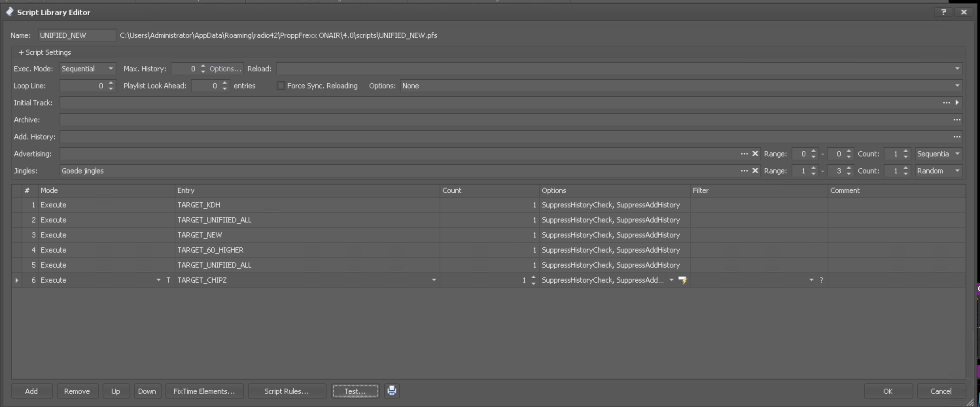Clear the Jingles entry with X icon
Image resolution: width=980 pixels, height=407 pixels.
755,171
